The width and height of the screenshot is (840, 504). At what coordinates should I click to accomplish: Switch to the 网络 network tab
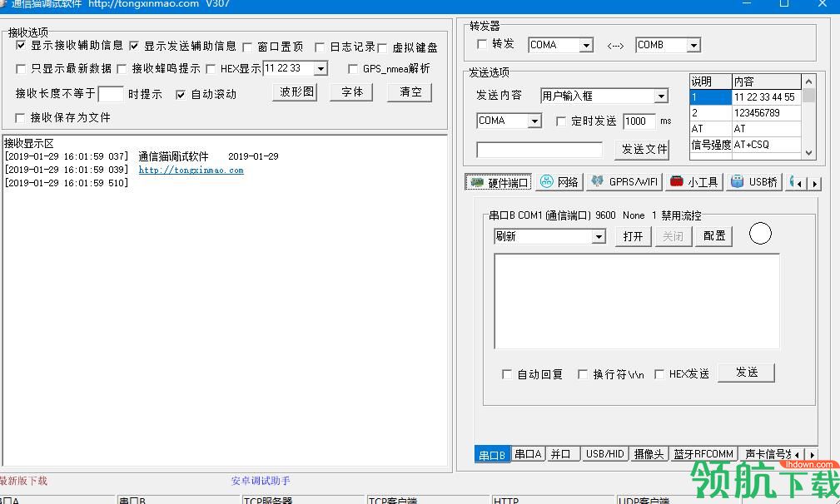pyautogui.click(x=559, y=182)
